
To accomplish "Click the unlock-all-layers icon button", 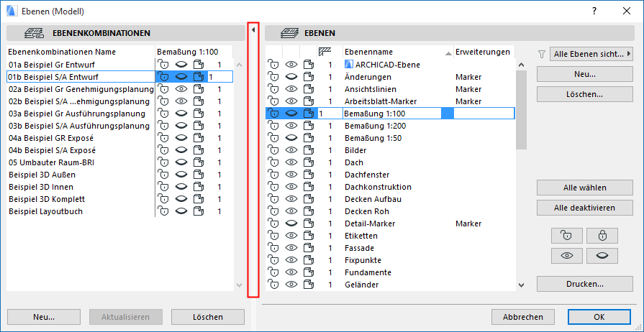I will (562, 235).
